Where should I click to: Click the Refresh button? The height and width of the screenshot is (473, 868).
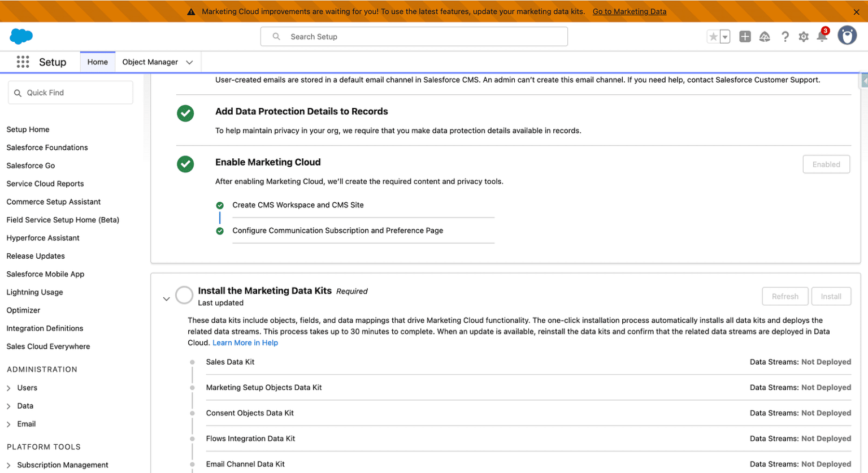[x=785, y=296]
